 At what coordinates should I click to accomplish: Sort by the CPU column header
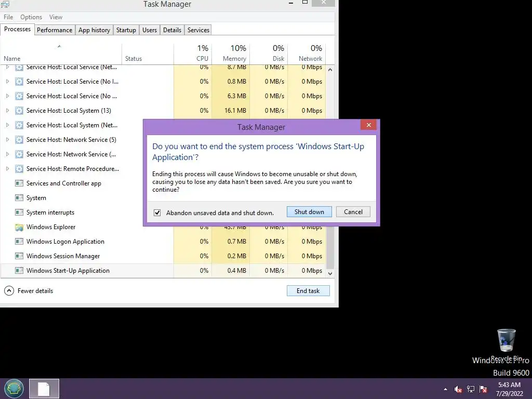click(193, 54)
